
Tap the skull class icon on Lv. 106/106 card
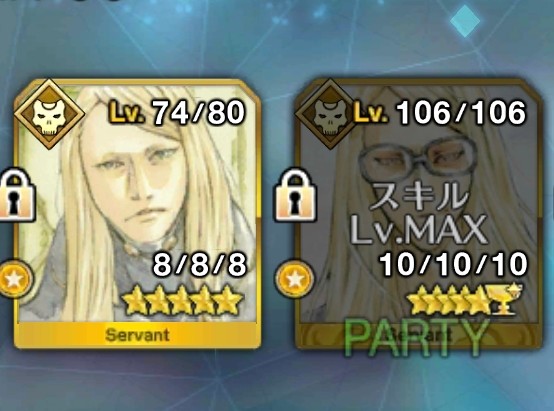tap(330, 114)
